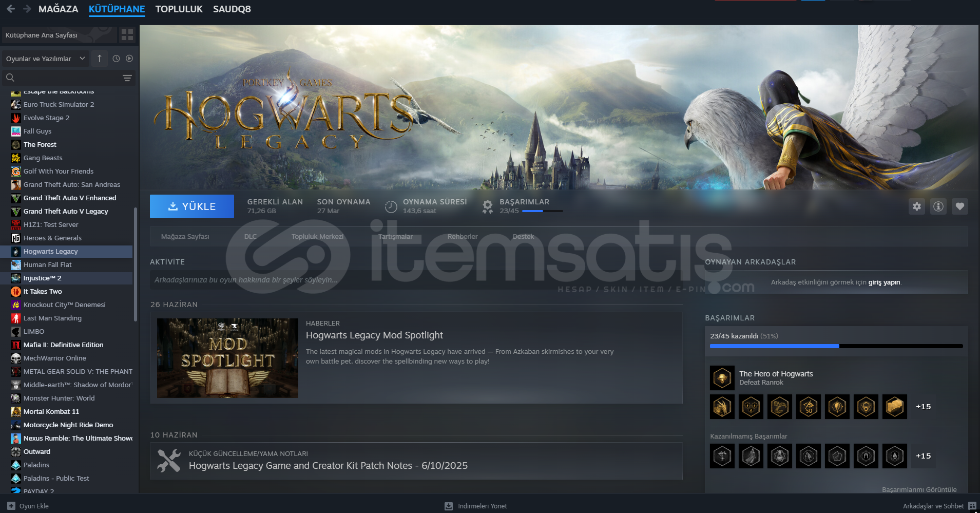Screen dimensions: 980x513
Task: Click the +15 earned achievements button
Action: [923, 407]
